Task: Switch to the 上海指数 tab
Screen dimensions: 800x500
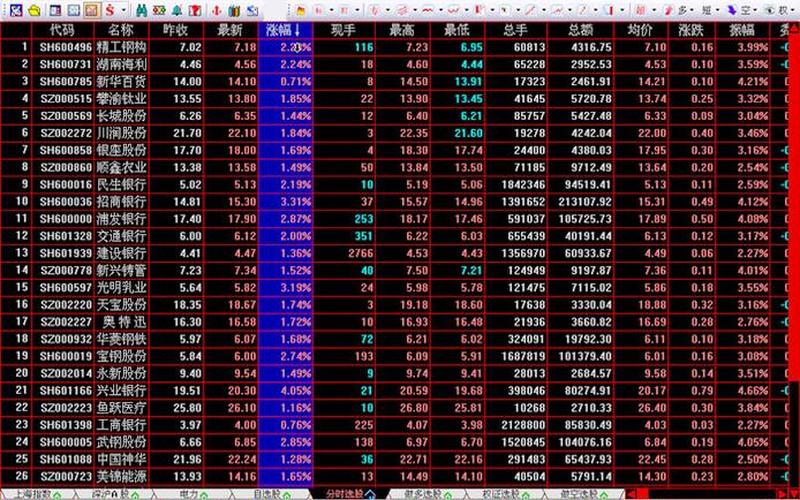Action: tap(37, 494)
